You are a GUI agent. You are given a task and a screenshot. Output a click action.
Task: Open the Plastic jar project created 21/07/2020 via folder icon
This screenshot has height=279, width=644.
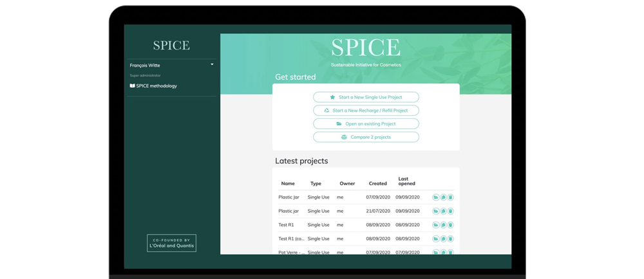[x=436, y=212]
